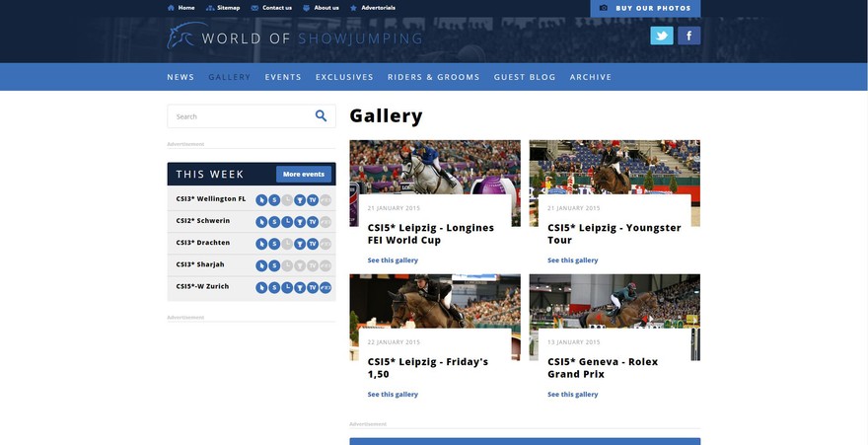868x445 pixels.
Task: Click trophy results icon for CSI2* Schwerin
Action: tap(300, 221)
